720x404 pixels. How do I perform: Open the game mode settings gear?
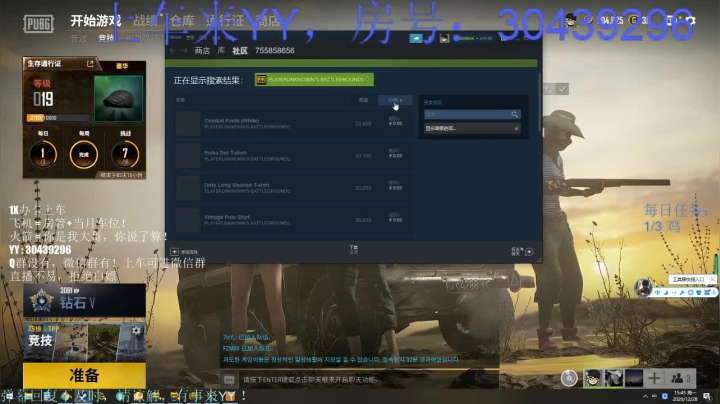136,331
